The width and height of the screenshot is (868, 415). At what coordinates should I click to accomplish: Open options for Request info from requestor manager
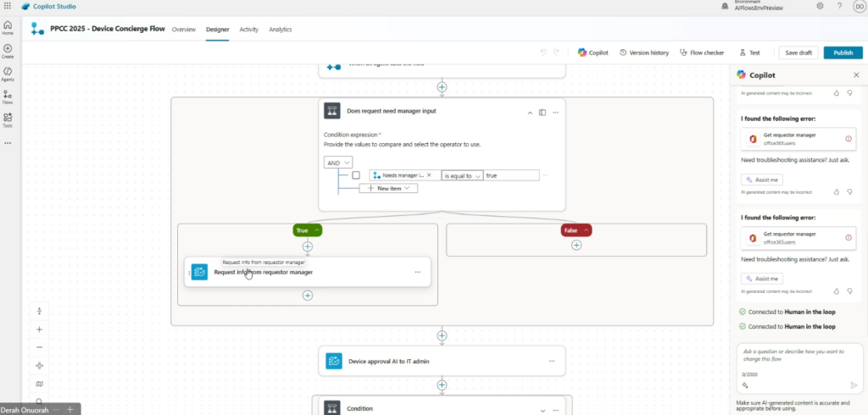coord(417,272)
